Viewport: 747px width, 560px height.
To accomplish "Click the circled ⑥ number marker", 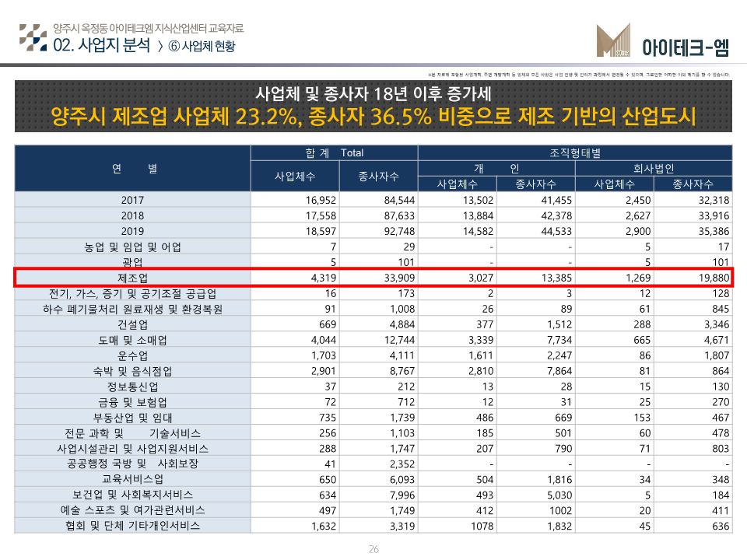I will (174, 46).
